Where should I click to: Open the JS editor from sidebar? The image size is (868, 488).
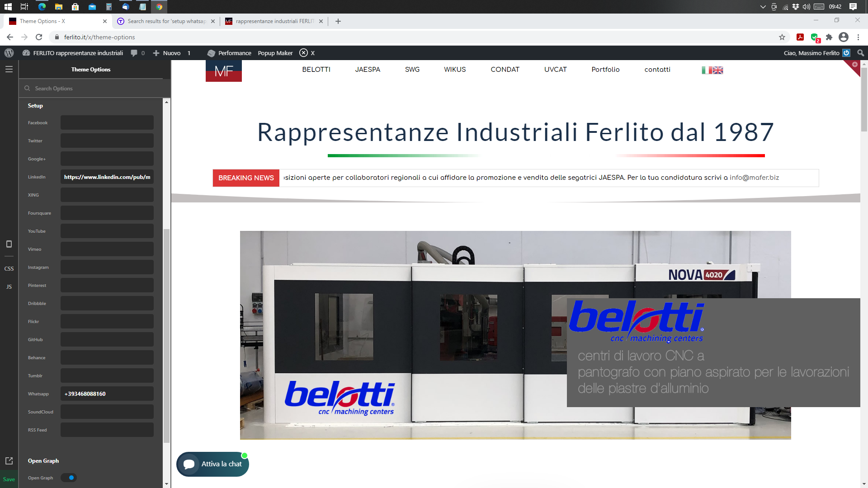tap(9, 286)
